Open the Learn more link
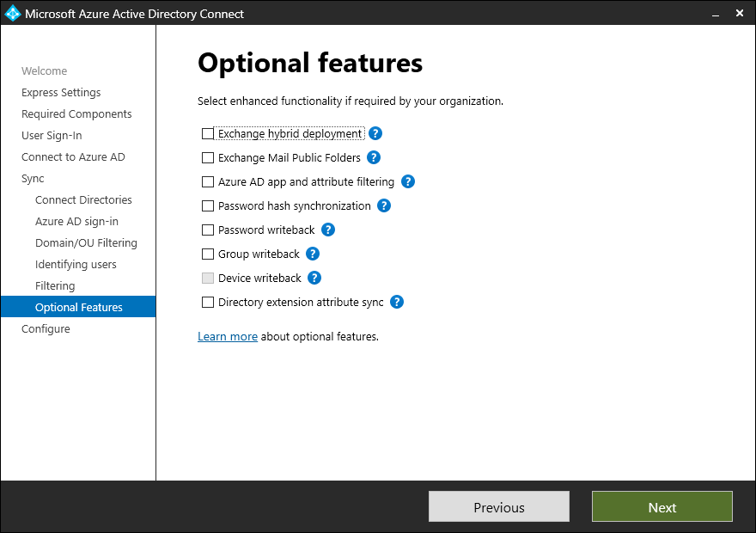This screenshot has height=533, width=756. (x=227, y=336)
